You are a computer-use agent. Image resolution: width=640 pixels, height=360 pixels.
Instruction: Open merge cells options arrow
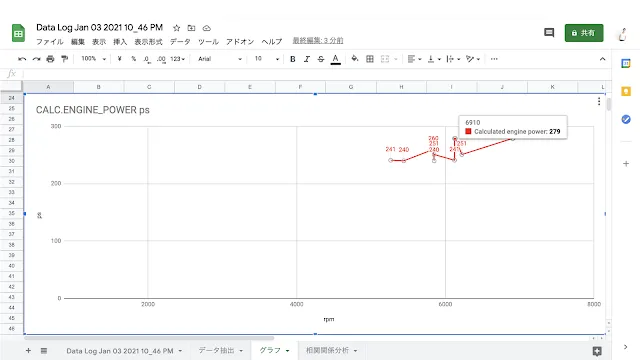click(396, 59)
